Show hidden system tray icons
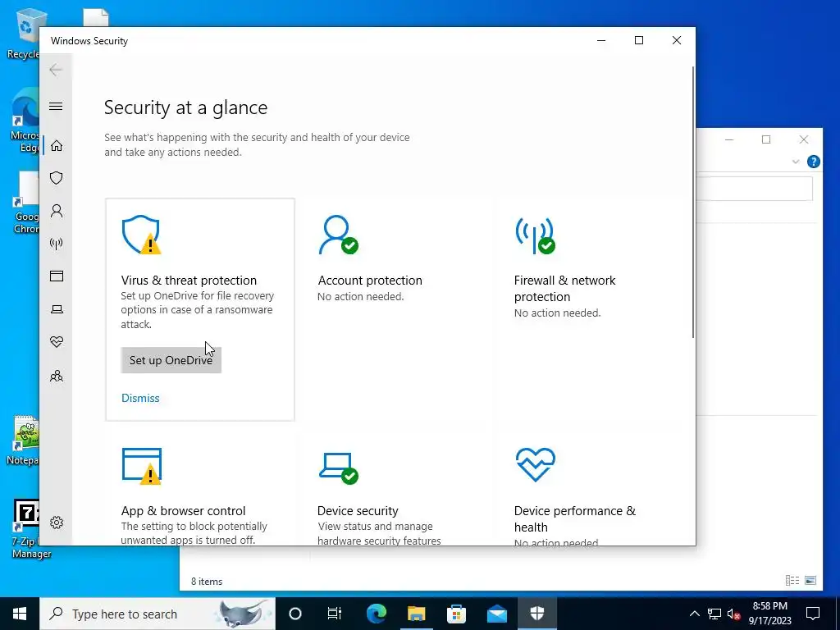 point(694,614)
